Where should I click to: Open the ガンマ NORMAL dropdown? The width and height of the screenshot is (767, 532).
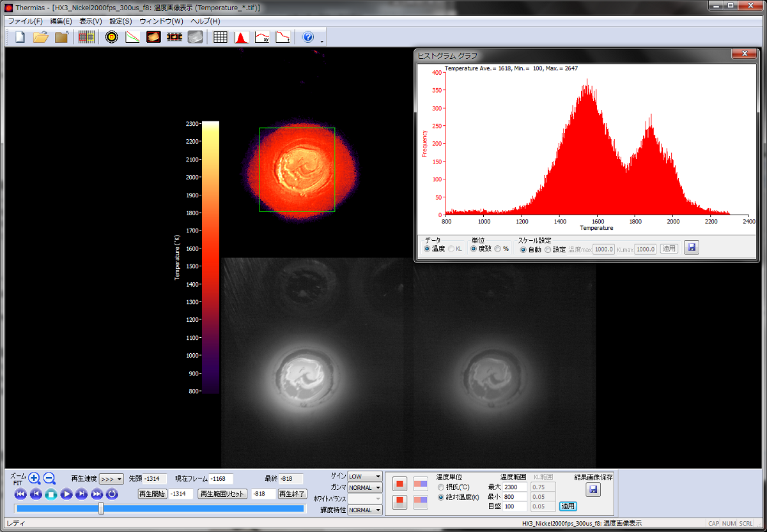364,488
